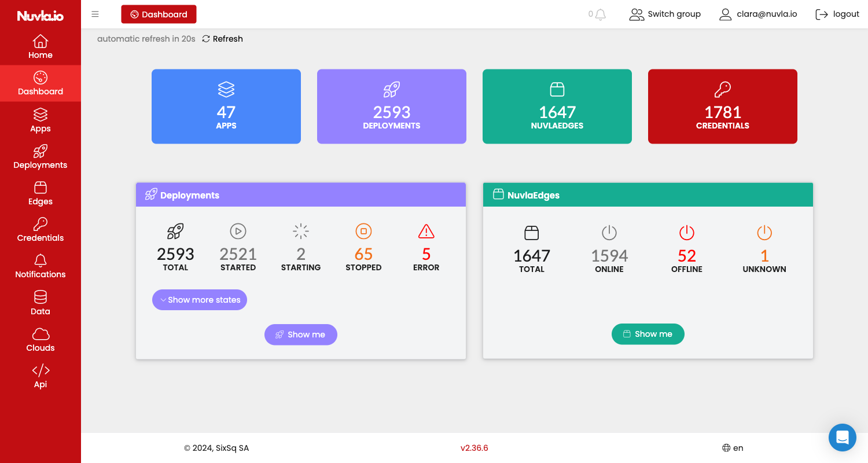
Task: Open the clara@nuvla.io user profile
Action: click(758, 14)
